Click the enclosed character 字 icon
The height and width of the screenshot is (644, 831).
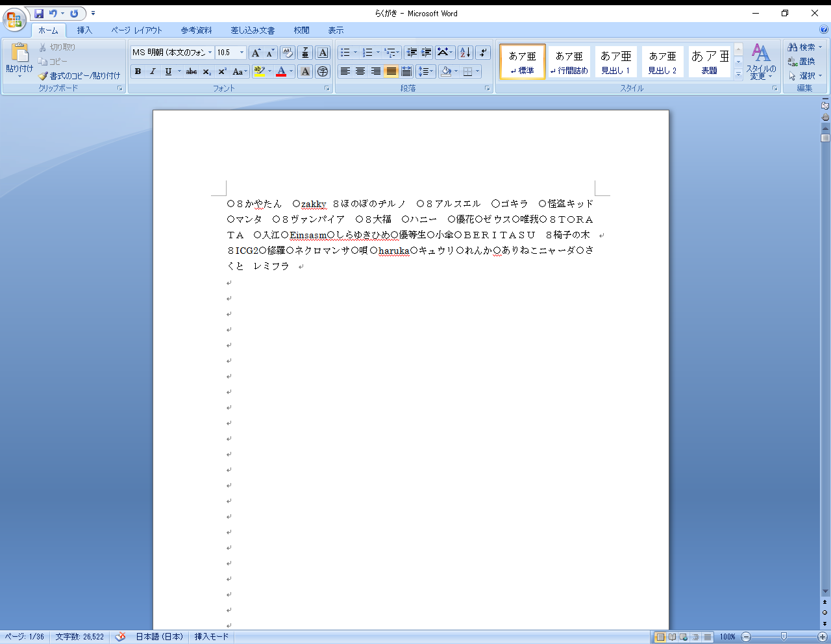pos(323,71)
